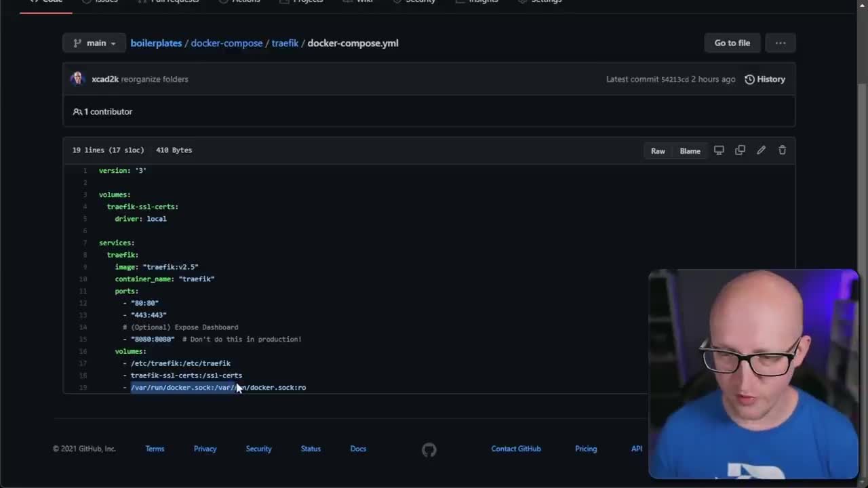The image size is (868, 488).
Task: Click the version: '3' code line
Action: (123, 171)
